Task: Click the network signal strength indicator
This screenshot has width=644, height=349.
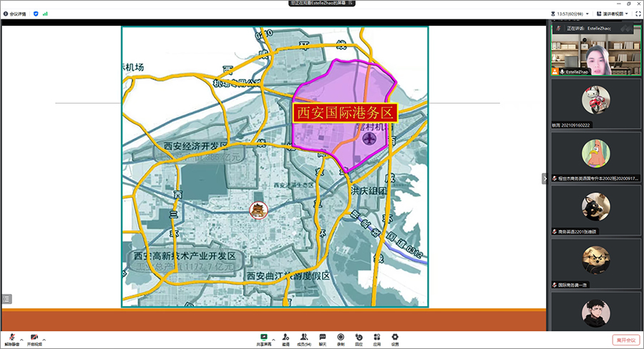Action: (46, 13)
